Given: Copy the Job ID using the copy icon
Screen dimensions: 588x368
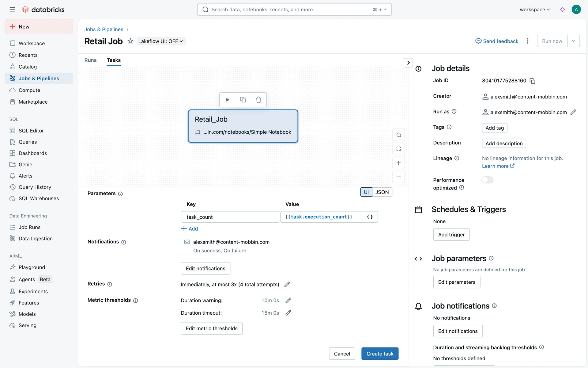Looking at the screenshot, I should [x=532, y=81].
